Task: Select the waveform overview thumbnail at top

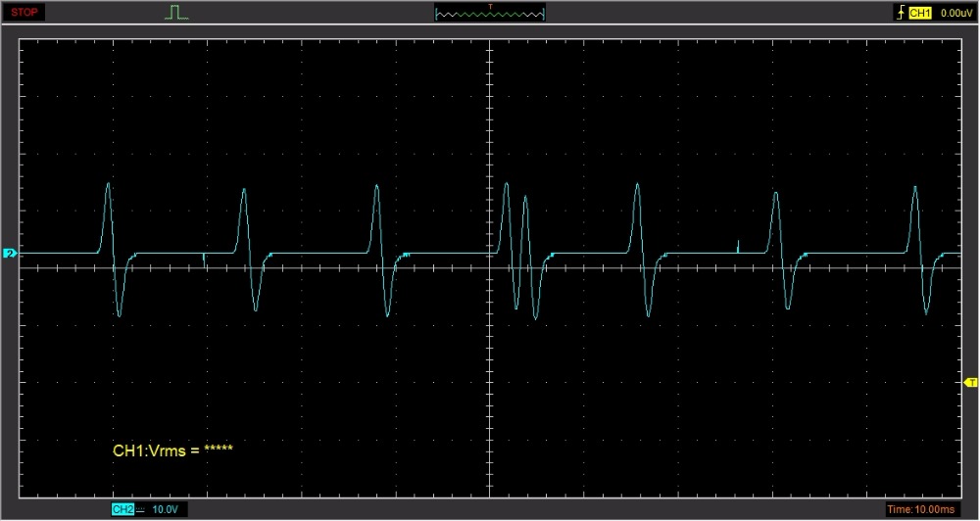Action: click(x=489, y=14)
